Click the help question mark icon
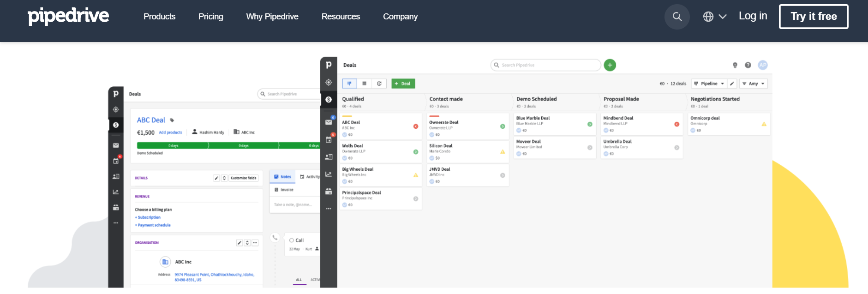The height and width of the screenshot is (294, 868). coord(748,65)
